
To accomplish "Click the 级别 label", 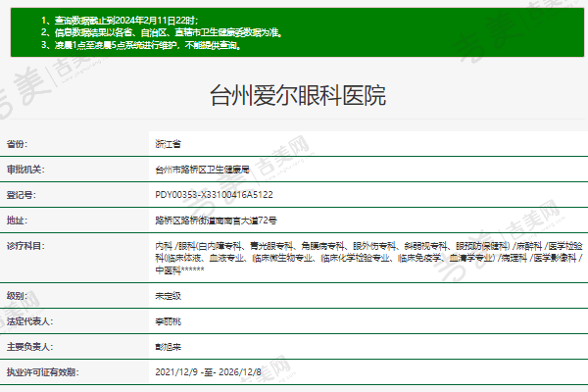I will coord(17,296).
